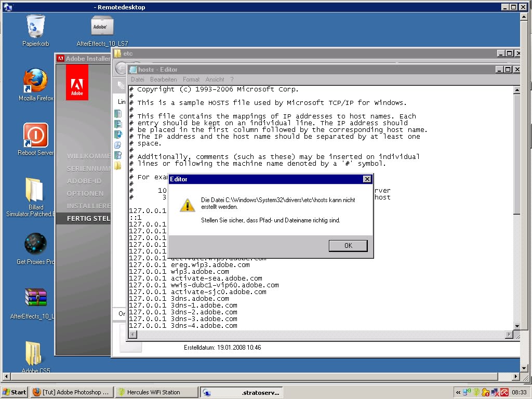Screen dimensions: 532x399
Task: Open the Format menu in Editor
Action: click(191, 79)
